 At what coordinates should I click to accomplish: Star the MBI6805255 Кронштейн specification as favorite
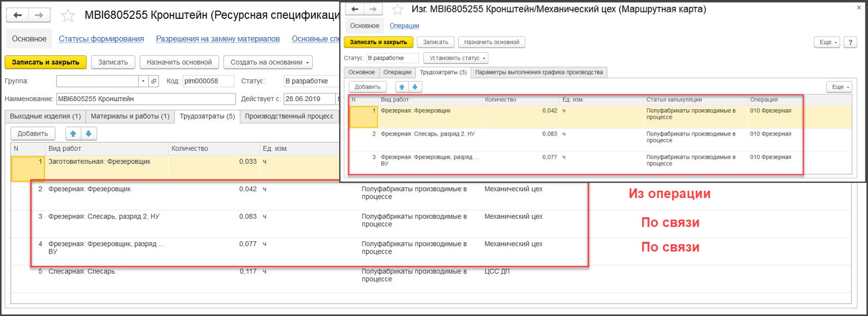tap(68, 16)
